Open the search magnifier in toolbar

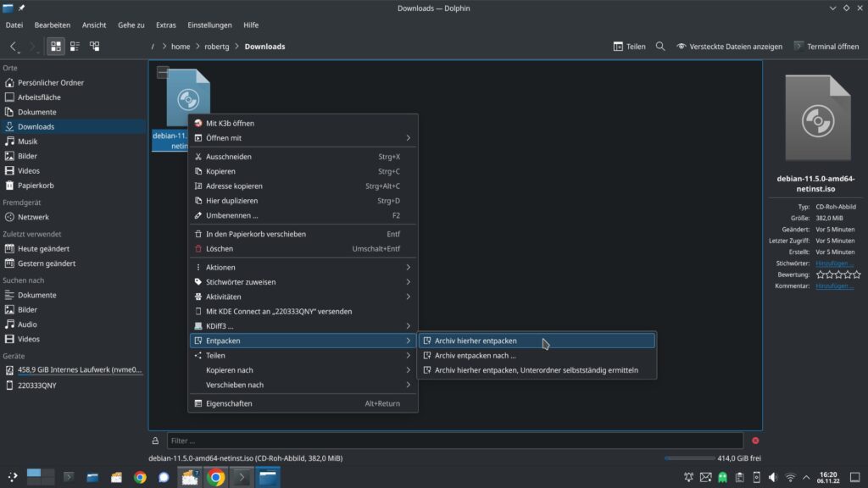pos(660,47)
